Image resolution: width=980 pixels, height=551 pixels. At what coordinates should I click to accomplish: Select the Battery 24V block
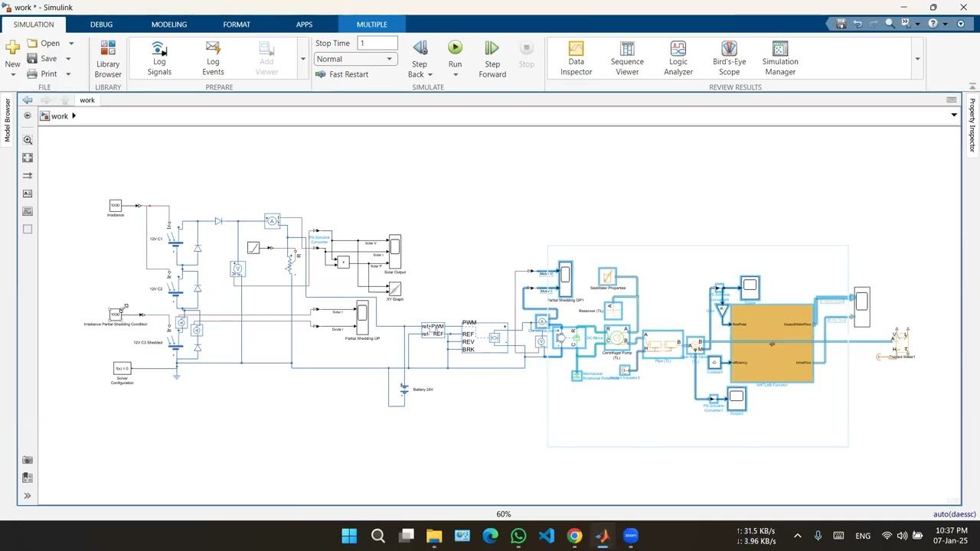[404, 390]
